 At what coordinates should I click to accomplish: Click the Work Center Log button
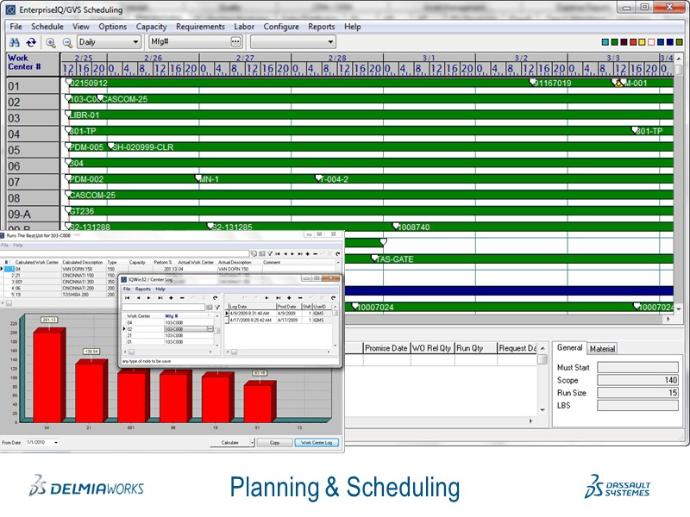316,442
